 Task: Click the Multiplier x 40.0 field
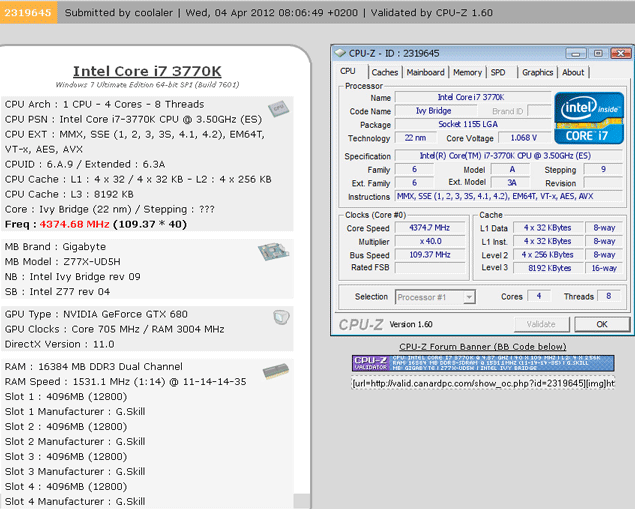pos(430,241)
